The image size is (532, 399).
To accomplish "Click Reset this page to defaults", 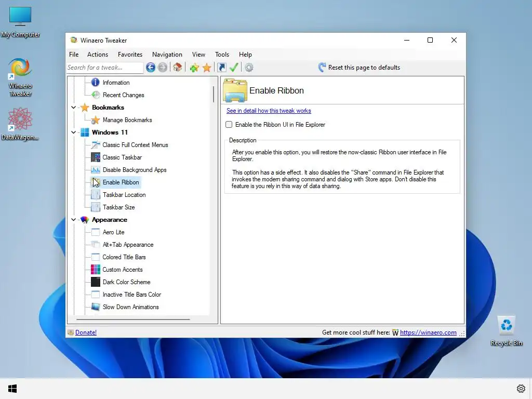I will click(359, 68).
